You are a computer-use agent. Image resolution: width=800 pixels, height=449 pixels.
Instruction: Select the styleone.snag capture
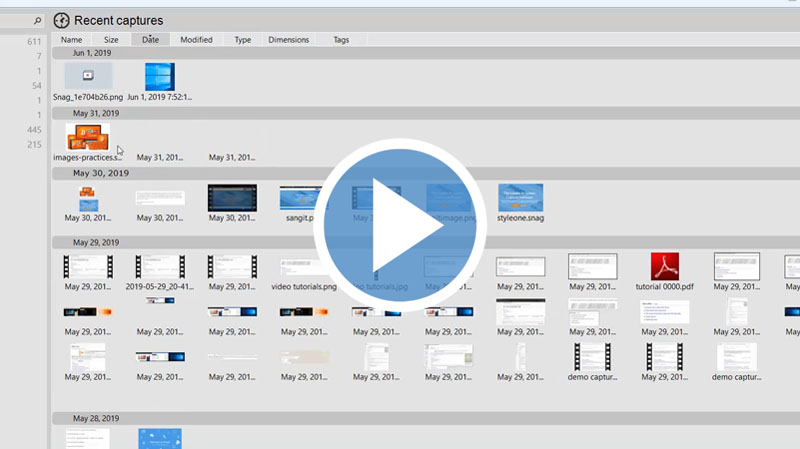520,197
